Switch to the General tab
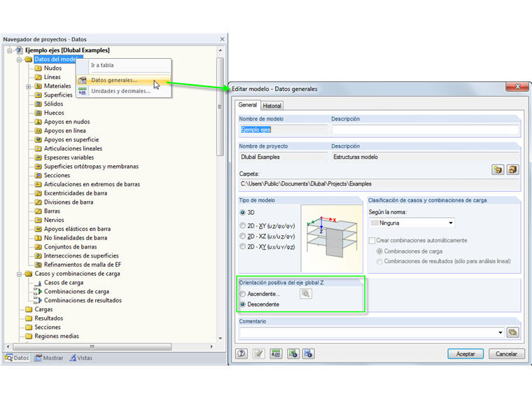The width and height of the screenshot is (532, 399). tap(247, 105)
